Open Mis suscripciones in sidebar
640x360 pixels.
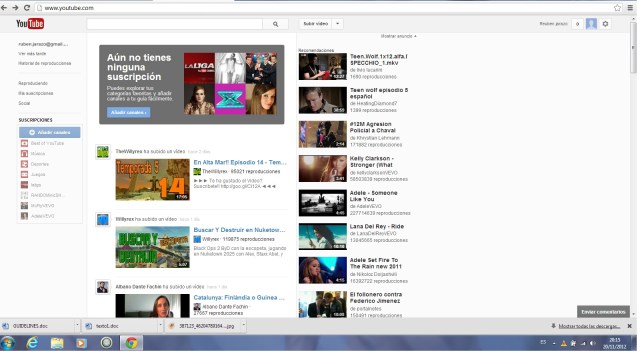click(x=36, y=93)
